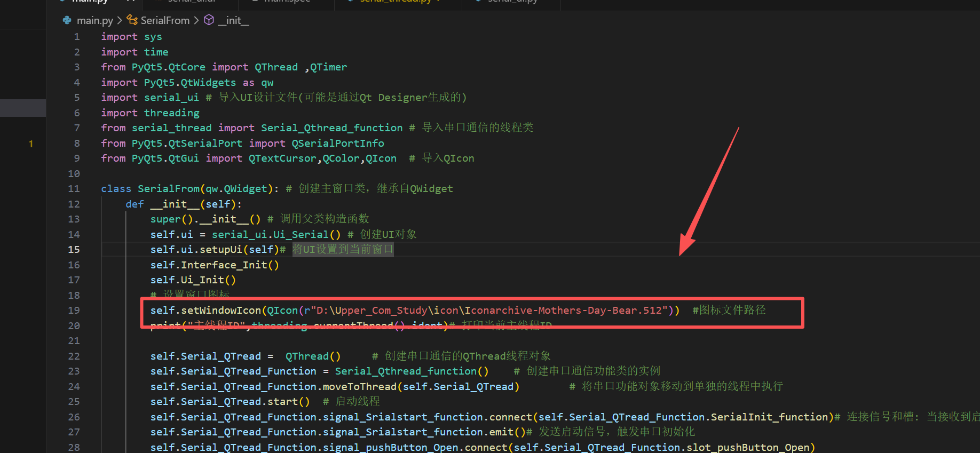The height and width of the screenshot is (453, 980).
Task: Click the comment '#图标文件路径' on line 19
Action: tap(729, 311)
